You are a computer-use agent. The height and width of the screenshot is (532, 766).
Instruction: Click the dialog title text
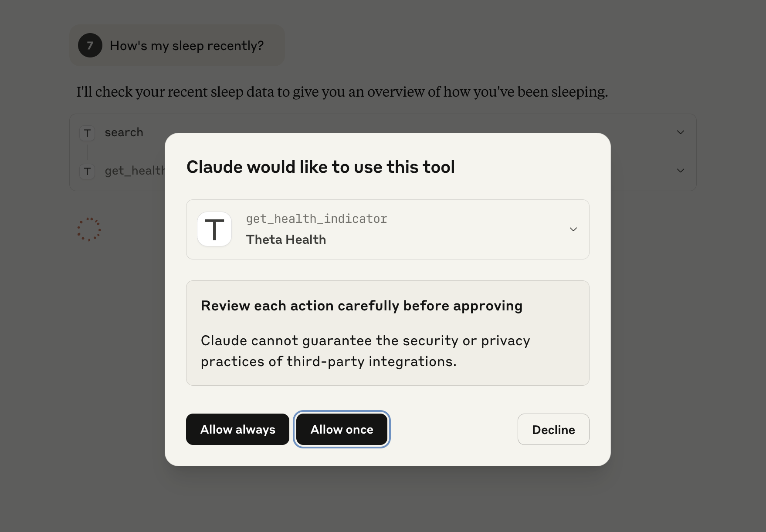321,167
